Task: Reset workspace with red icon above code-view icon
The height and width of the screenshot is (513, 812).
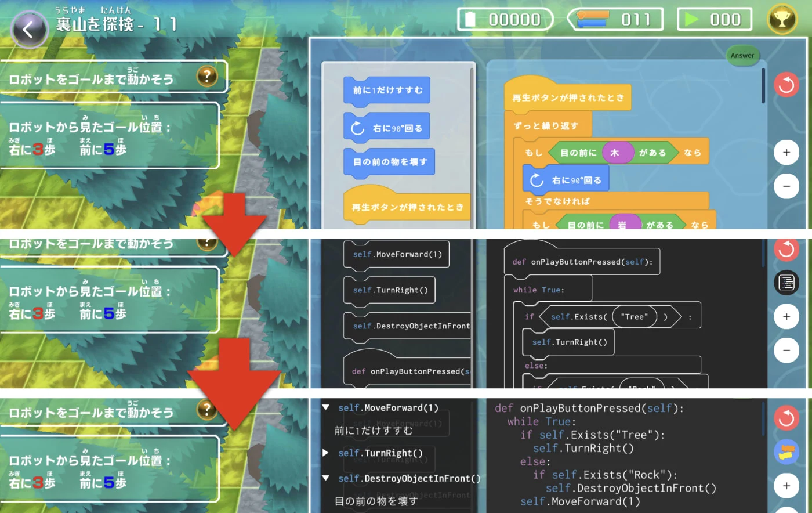Action: point(786,250)
